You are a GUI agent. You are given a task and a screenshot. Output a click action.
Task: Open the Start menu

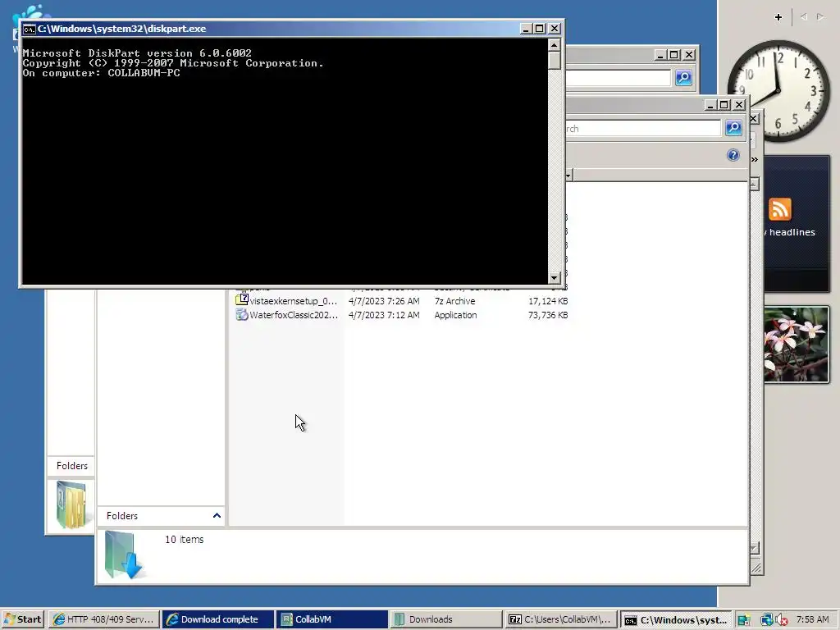pyautogui.click(x=23, y=619)
